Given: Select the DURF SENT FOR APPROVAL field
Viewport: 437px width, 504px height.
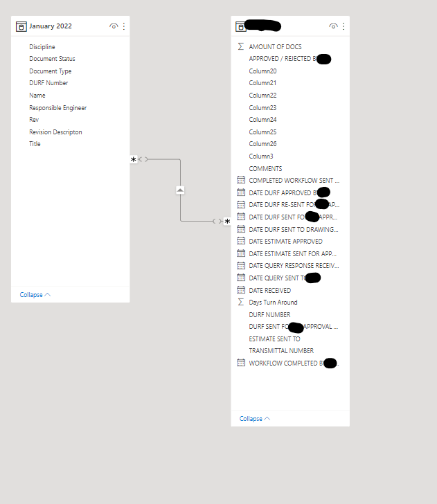Looking at the screenshot, I should [294, 327].
